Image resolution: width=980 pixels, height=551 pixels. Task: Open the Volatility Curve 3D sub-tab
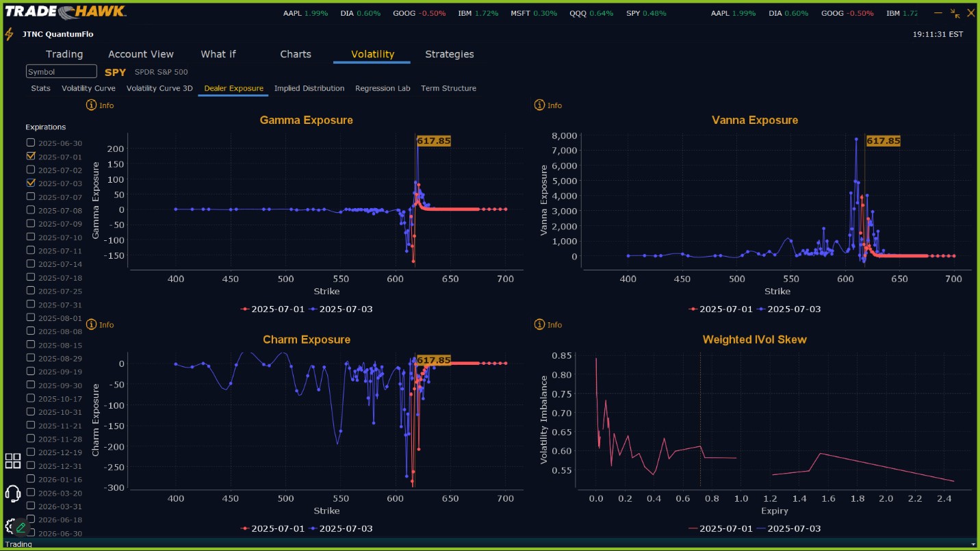(159, 88)
